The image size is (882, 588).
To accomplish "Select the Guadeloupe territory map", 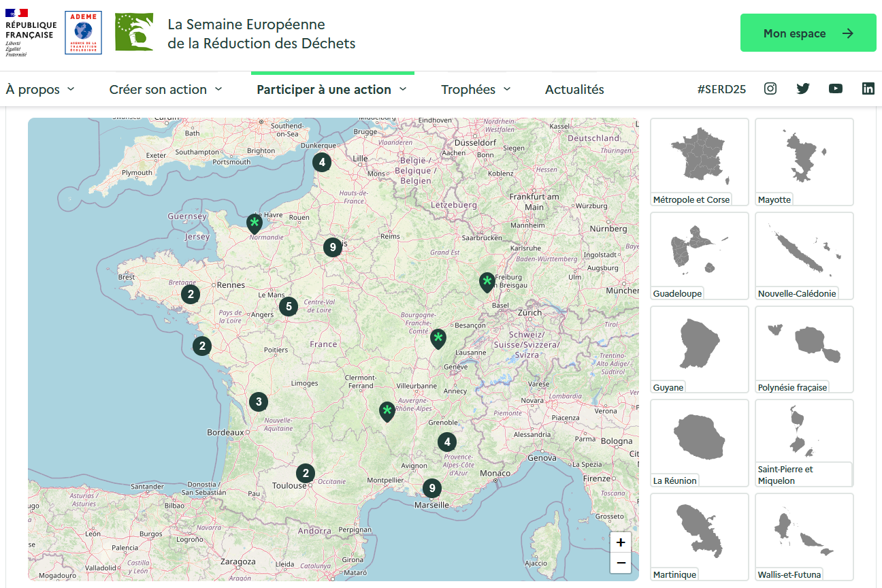I will [x=700, y=255].
